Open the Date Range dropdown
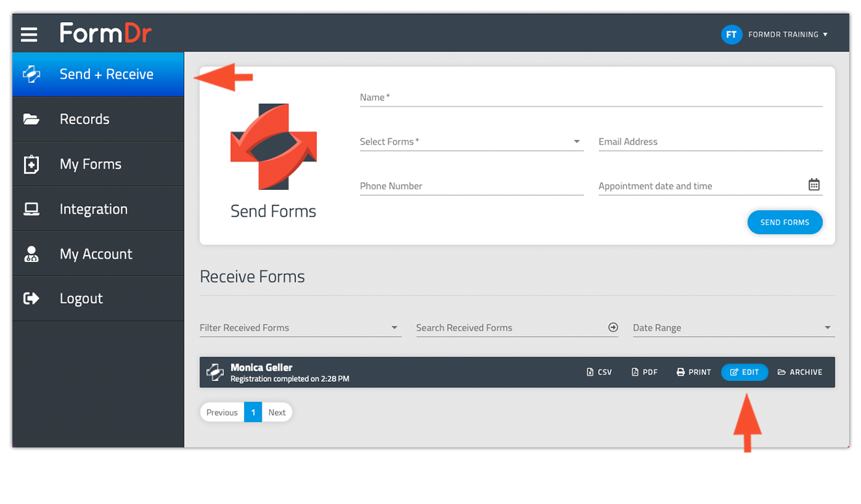This screenshot has width=861, height=504. point(733,328)
